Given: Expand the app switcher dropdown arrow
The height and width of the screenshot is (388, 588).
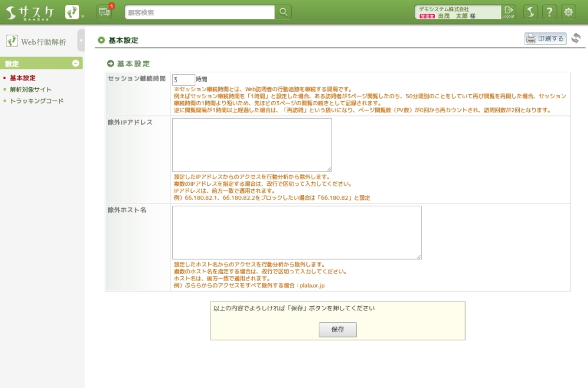Looking at the screenshot, I should tap(83, 16).
